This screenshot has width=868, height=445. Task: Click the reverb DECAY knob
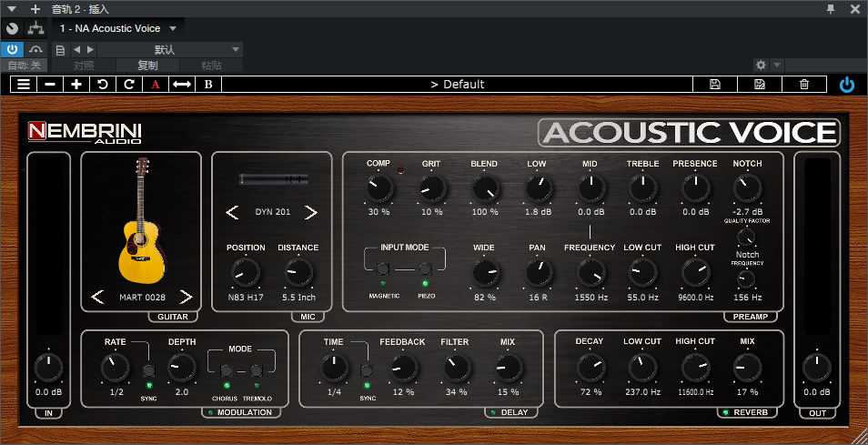590,368
